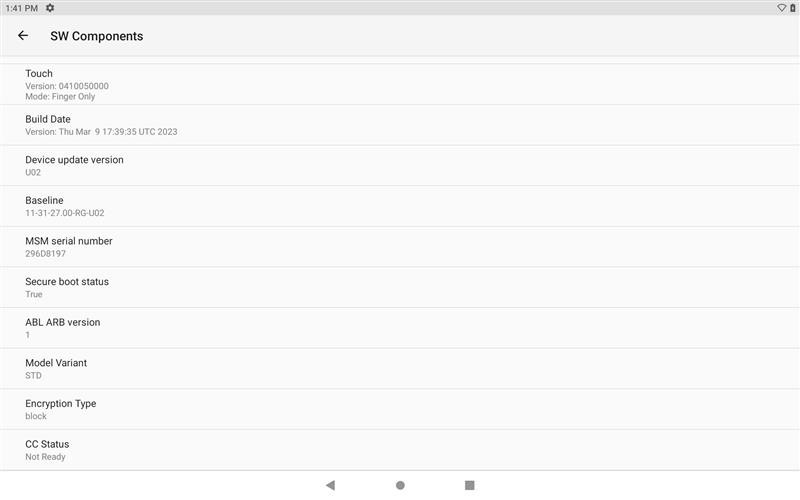Tap Model Variant list item

pos(400,369)
